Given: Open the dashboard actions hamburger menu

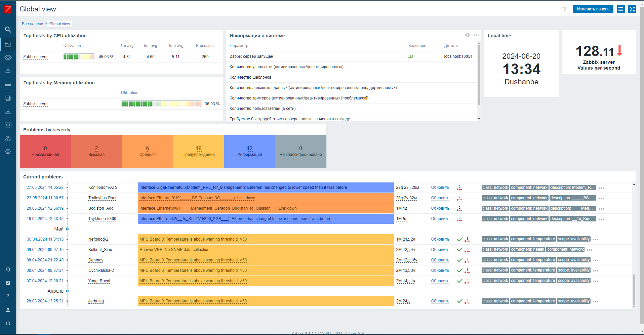Looking at the screenshot, I should (621, 9).
